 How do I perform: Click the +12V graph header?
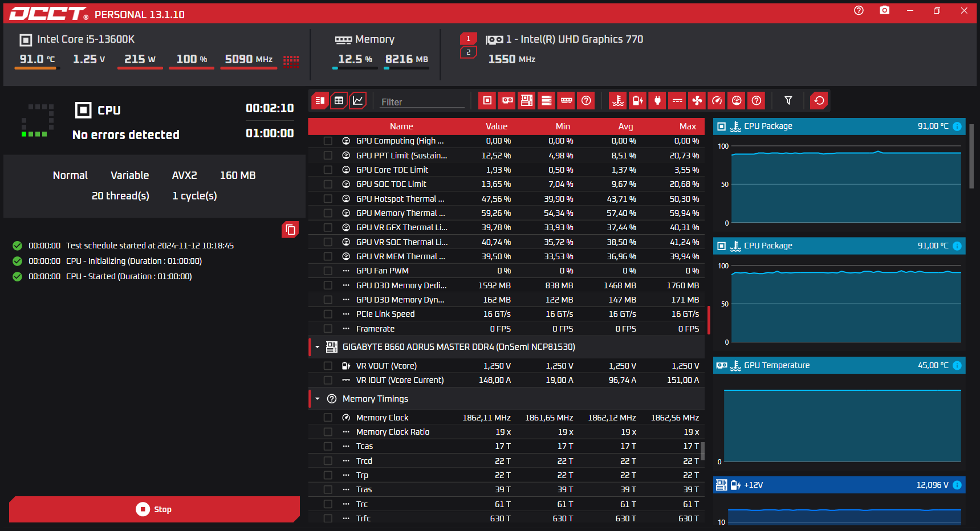point(839,485)
